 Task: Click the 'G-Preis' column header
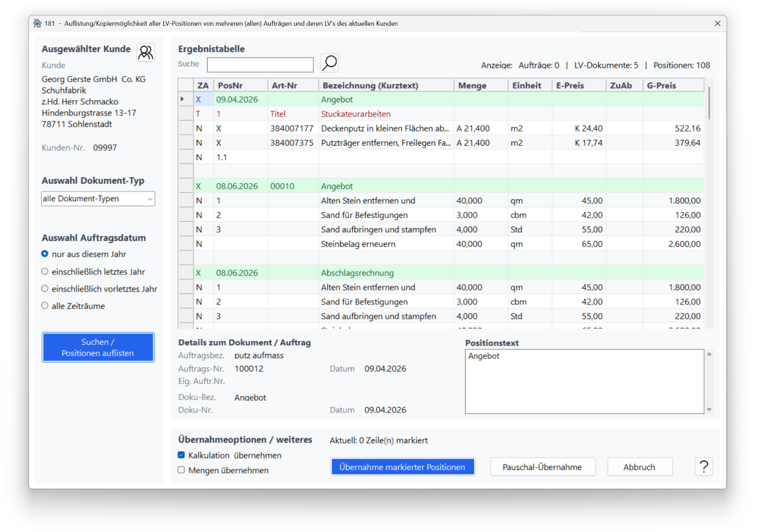click(x=673, y=85)
